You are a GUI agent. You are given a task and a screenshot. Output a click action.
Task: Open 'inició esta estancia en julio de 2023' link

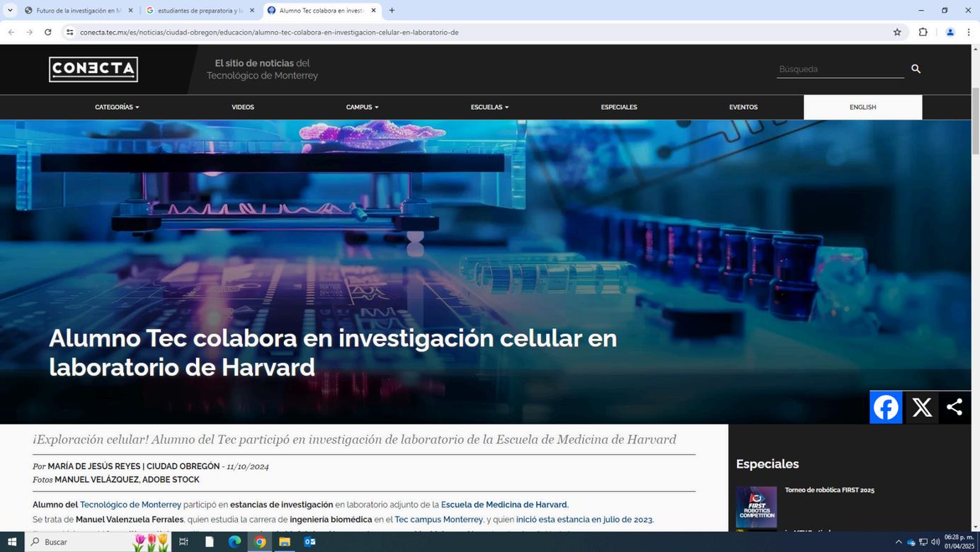point(584,519)
